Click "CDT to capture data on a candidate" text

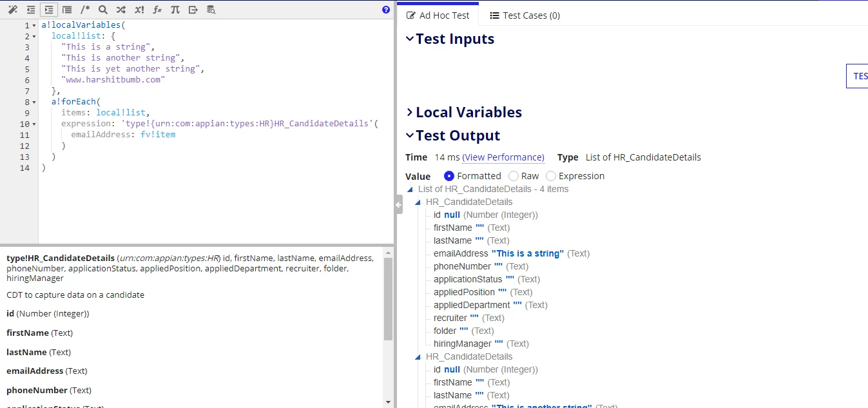pyautogui.click(x=75, y=295)
